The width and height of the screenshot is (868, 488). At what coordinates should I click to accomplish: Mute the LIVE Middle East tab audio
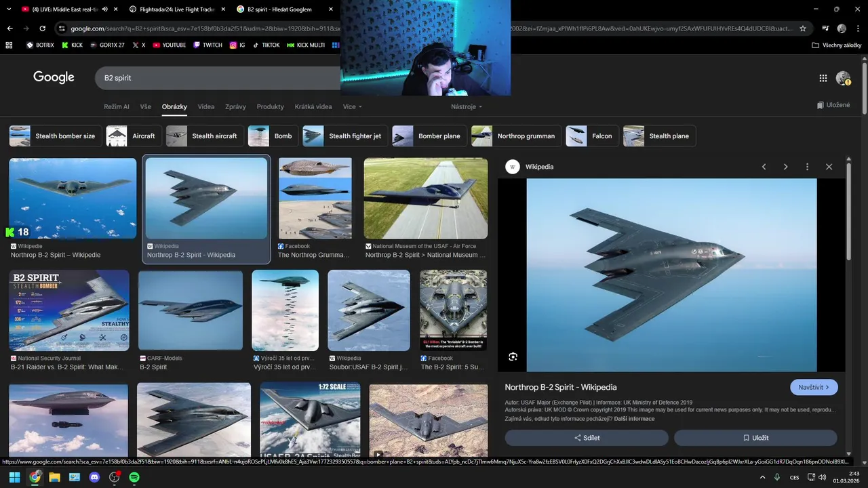click(x=104, y=9)
